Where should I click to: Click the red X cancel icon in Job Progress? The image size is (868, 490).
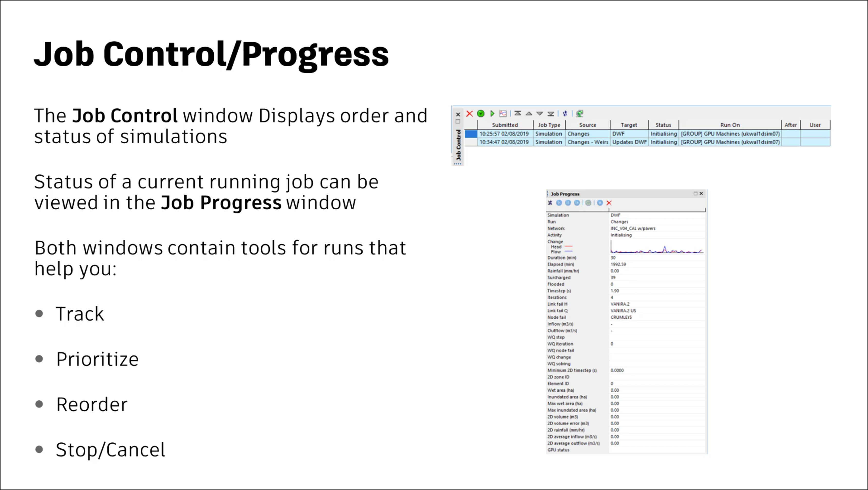[609, 203]
